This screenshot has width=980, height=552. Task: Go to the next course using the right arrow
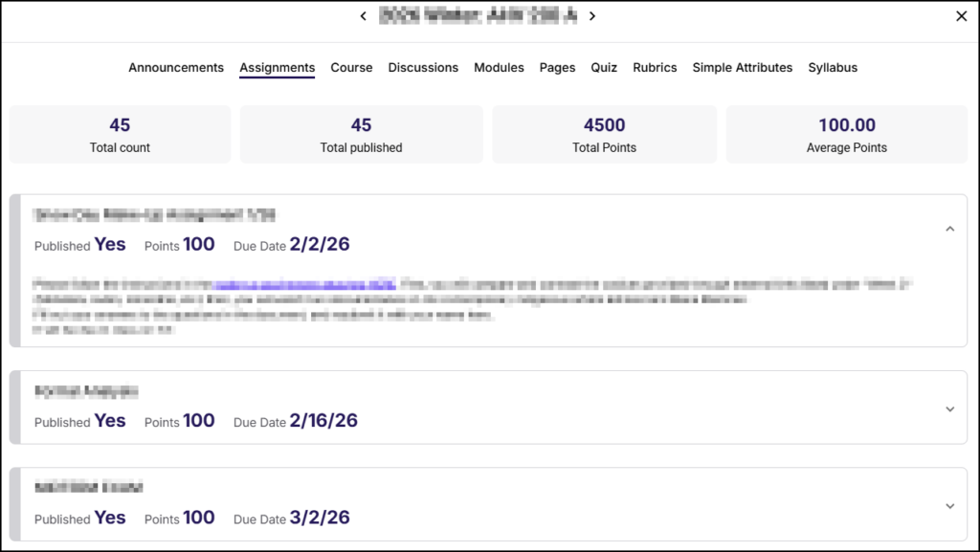click(x=592, y=15)
